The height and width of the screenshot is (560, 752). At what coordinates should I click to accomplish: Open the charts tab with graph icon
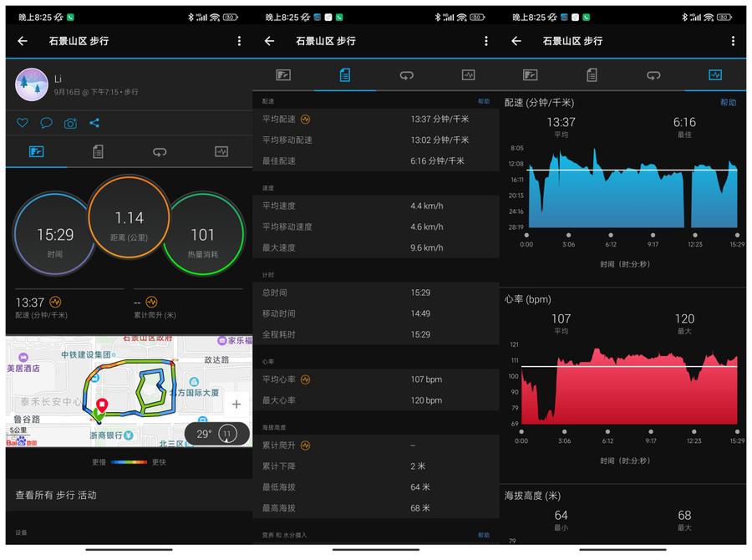point(221,152)
